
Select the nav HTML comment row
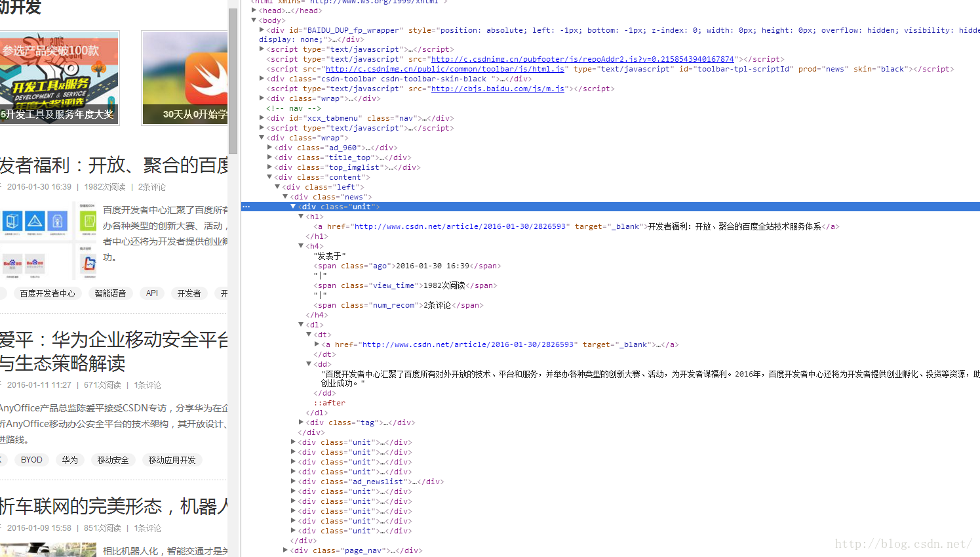pos(294,108)
